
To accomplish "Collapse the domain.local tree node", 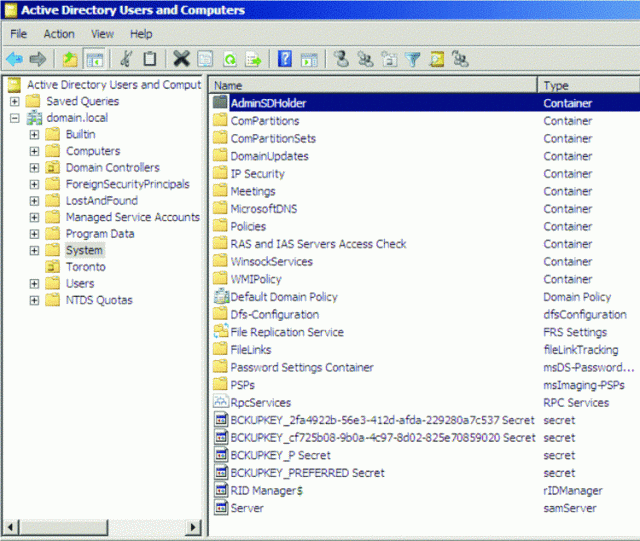I will (15, 118).
